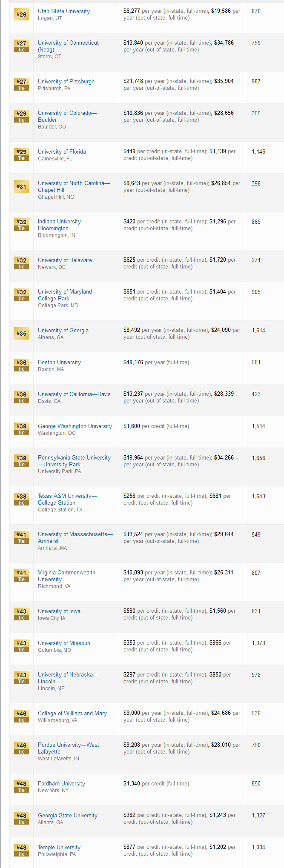Open University of Connecticut (Neag) page

68,46
